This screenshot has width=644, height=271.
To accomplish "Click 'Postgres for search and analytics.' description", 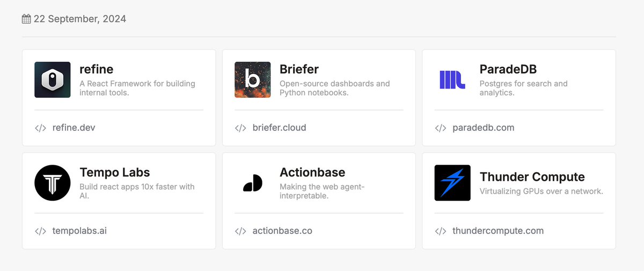I will (524, 88).
